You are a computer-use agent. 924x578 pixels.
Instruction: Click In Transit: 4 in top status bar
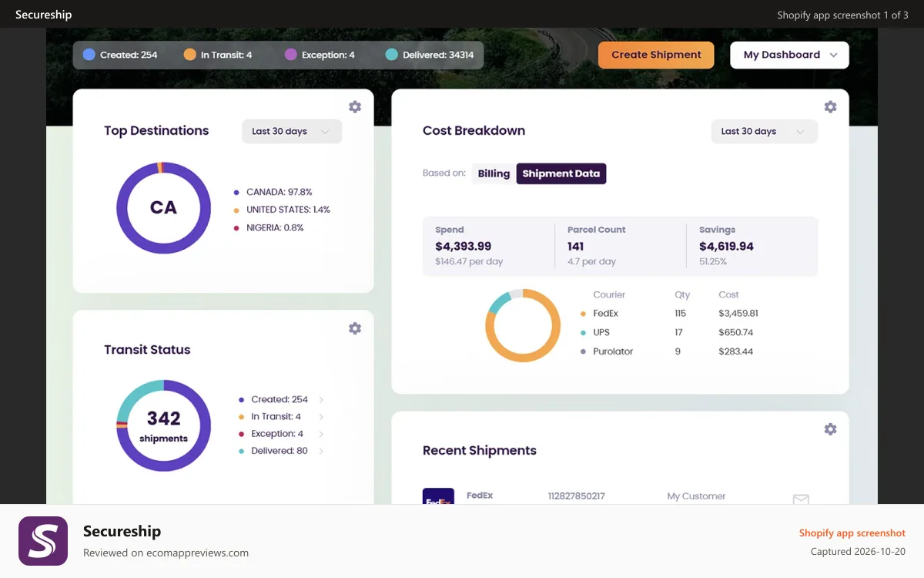pyautogui.click(x=226, y=55)
